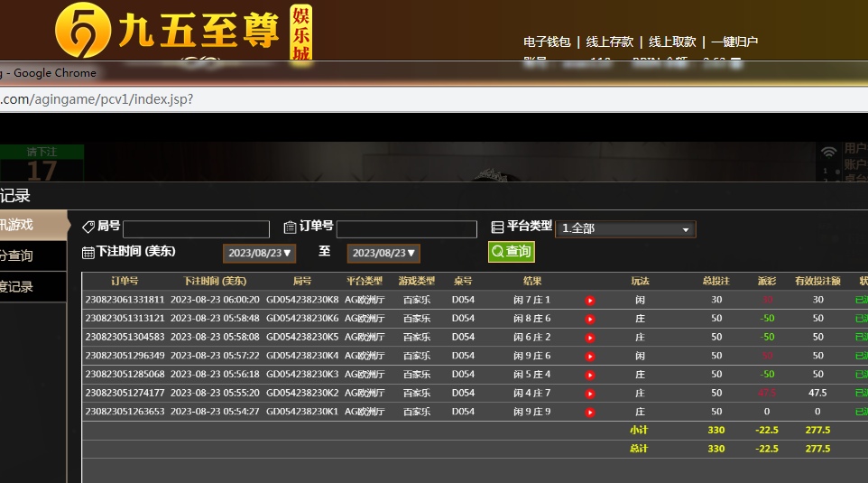The height and width of the screenshot is (483, 868).
Task: Open the end date 2023/08/23 picker
Action: 383,254
